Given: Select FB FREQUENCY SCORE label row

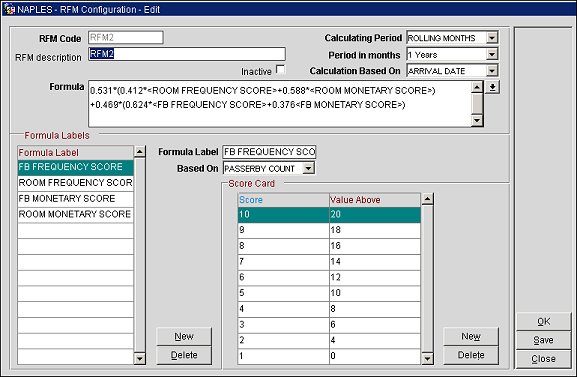Looking at the screenshot, I should point(75,167).
